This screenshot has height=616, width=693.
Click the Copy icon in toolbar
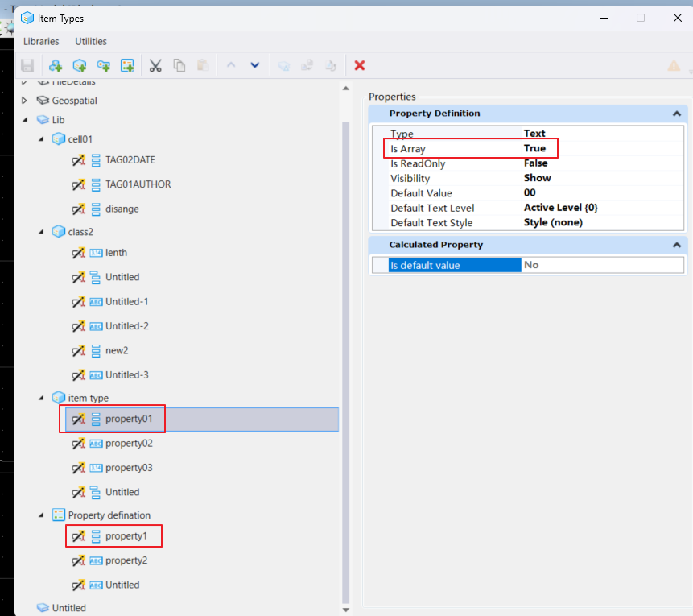[x=179, y=66]
